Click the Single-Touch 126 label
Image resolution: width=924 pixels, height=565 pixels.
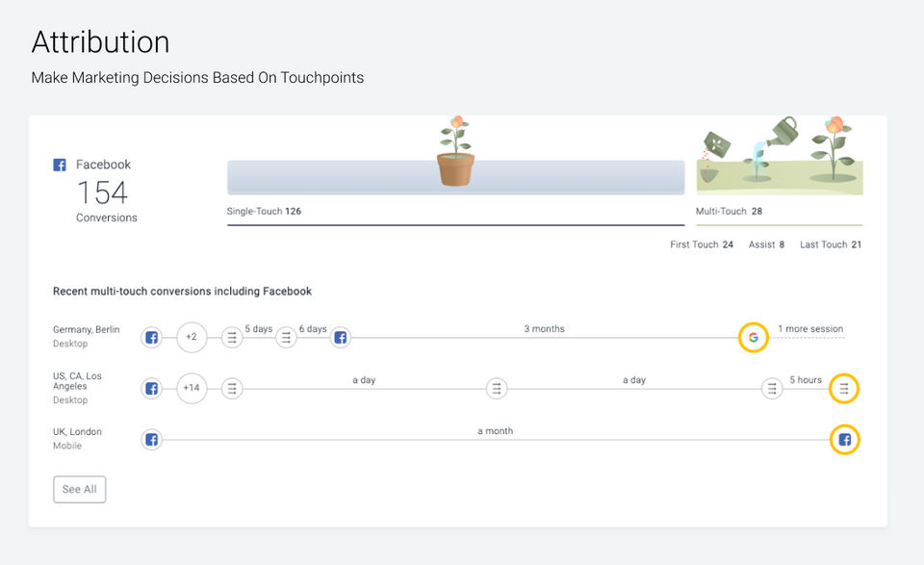point(264,211)
